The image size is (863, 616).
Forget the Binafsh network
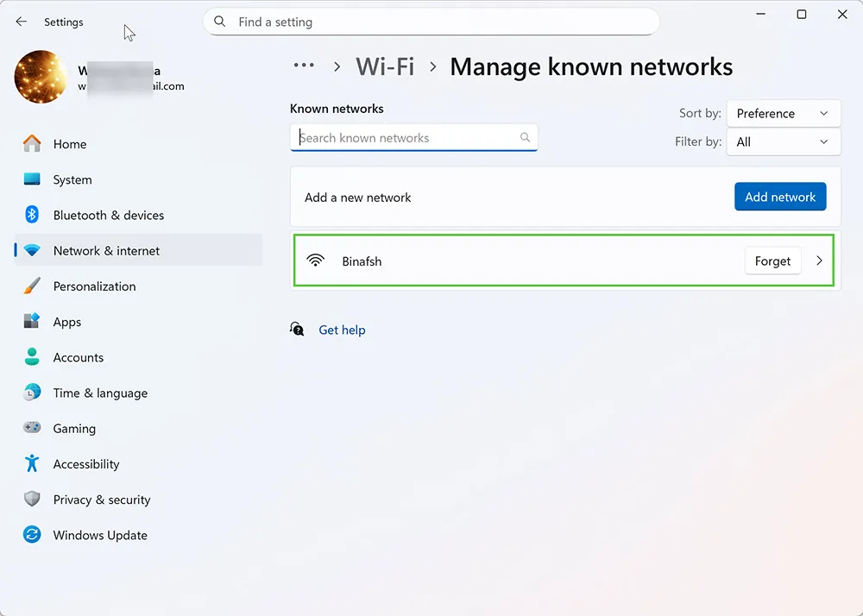point(772,261)
